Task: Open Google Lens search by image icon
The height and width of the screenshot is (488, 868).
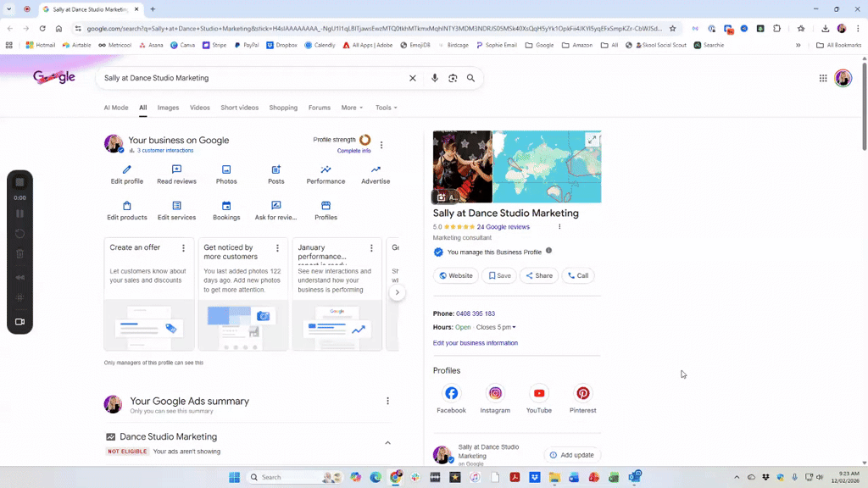Action: (453, 77)
